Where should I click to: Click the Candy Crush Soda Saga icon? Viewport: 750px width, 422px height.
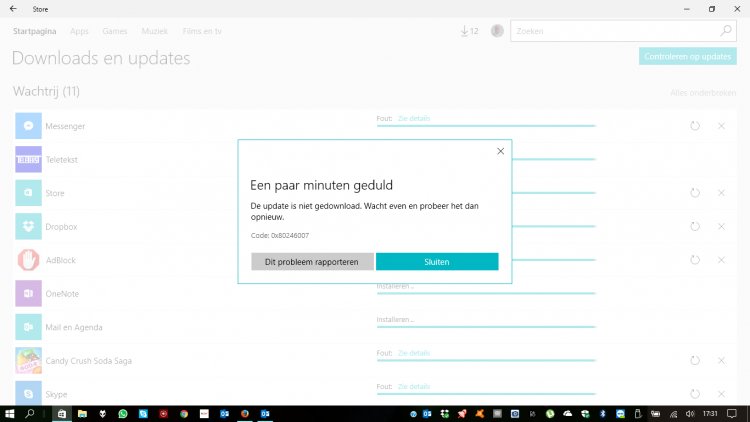(28, 360)
